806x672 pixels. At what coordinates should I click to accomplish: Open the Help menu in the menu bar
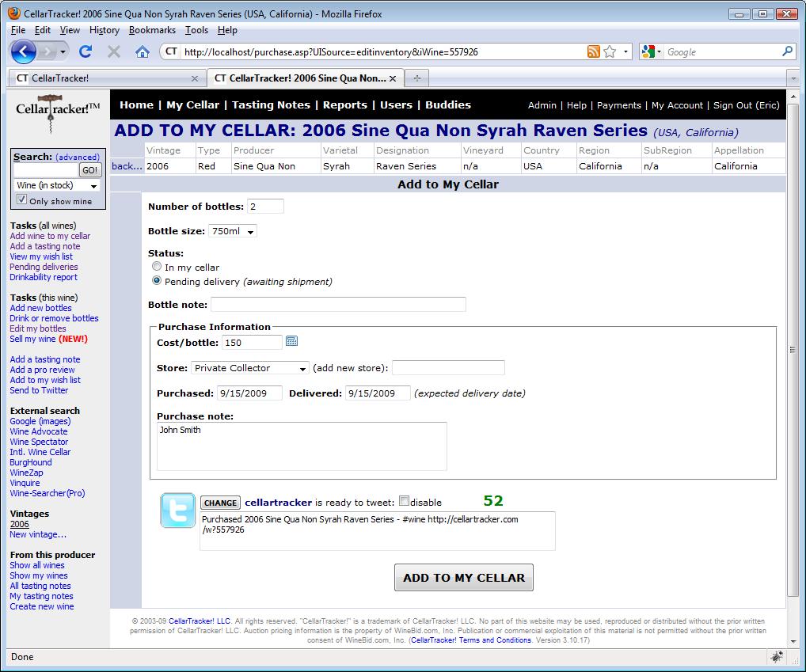[227, 30]
